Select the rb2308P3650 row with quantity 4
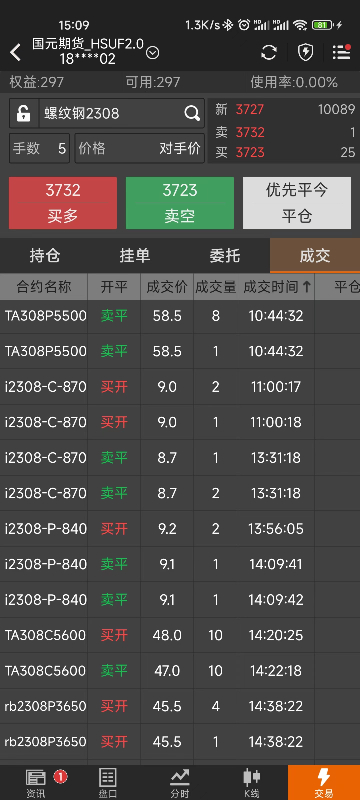Viewport: 360px width, 800px height. pyautogui.click(x=180, y=706)
